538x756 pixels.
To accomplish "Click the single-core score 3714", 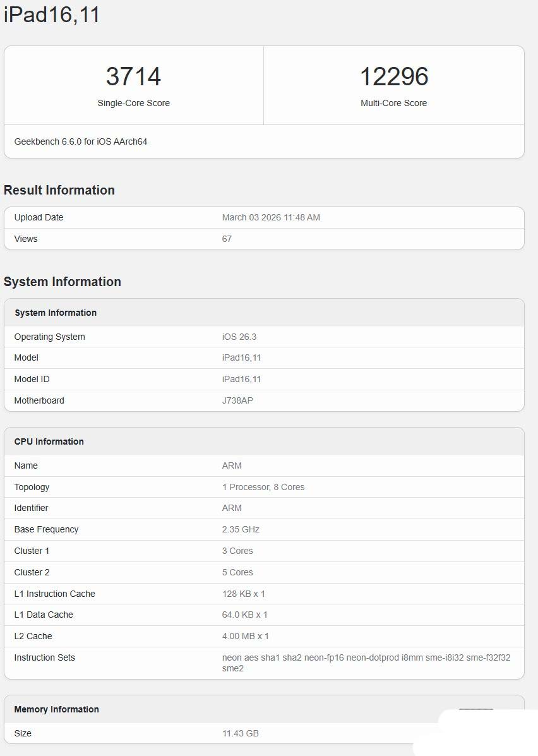I will tap(133, 76).
